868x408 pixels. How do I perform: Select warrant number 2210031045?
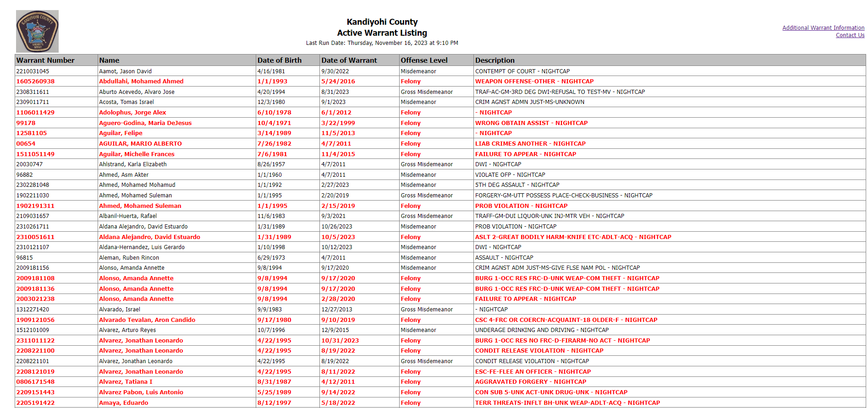33,71
